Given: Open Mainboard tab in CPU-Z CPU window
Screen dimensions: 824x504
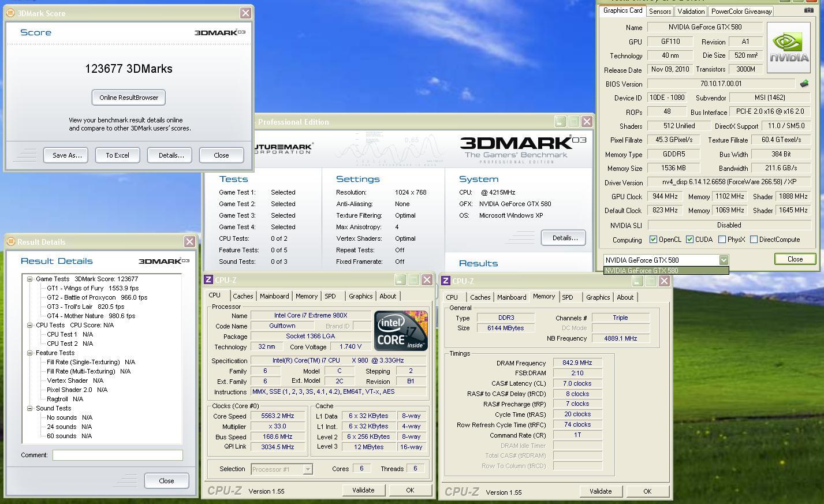Looking at the screenshot, I should 274,296.
